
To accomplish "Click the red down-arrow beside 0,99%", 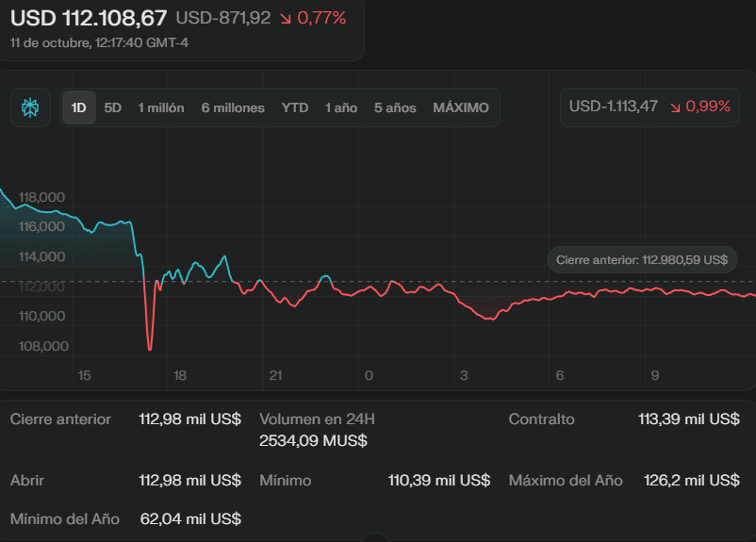I will pos(675,107).
